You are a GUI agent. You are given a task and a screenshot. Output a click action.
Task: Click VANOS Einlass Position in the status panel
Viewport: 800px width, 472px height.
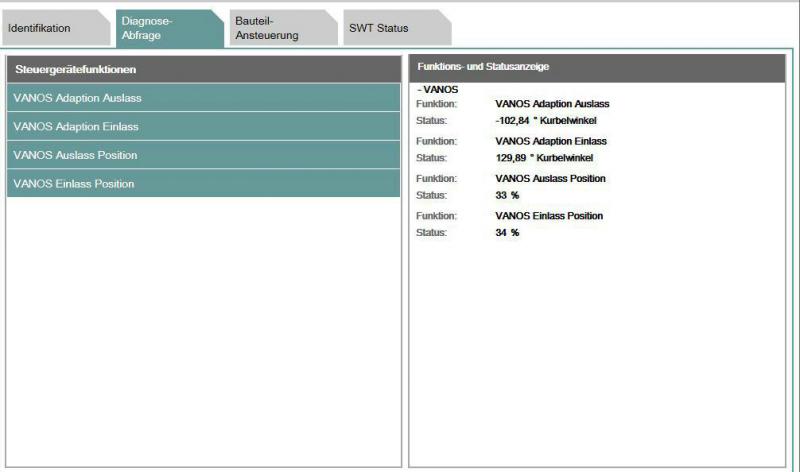549,216
